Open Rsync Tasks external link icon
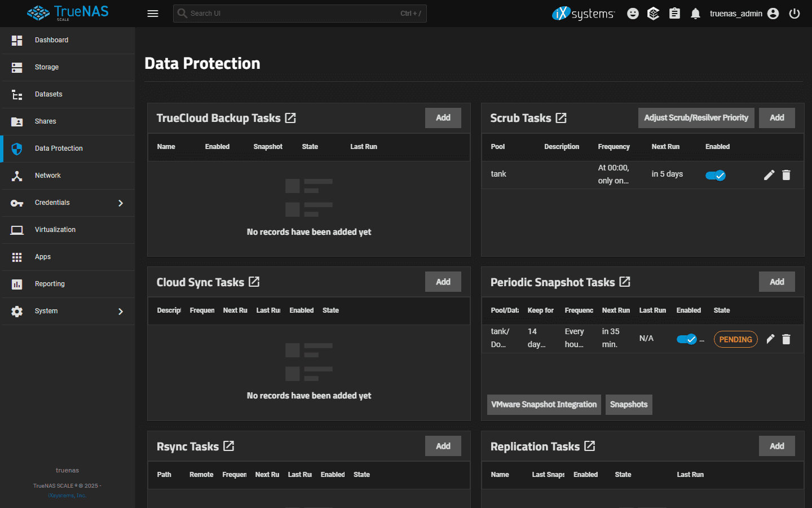Screen dimensions: 812x508 228,446
